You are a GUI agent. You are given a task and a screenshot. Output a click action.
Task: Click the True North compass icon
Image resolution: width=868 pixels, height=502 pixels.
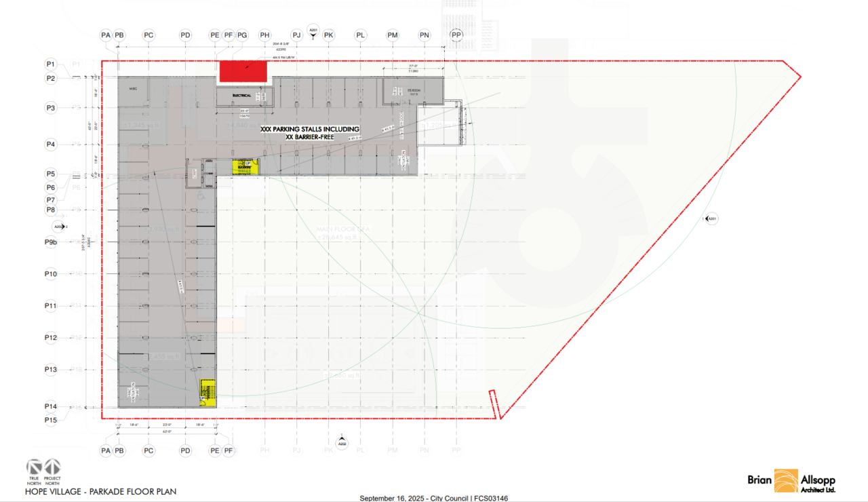(35, 467)
